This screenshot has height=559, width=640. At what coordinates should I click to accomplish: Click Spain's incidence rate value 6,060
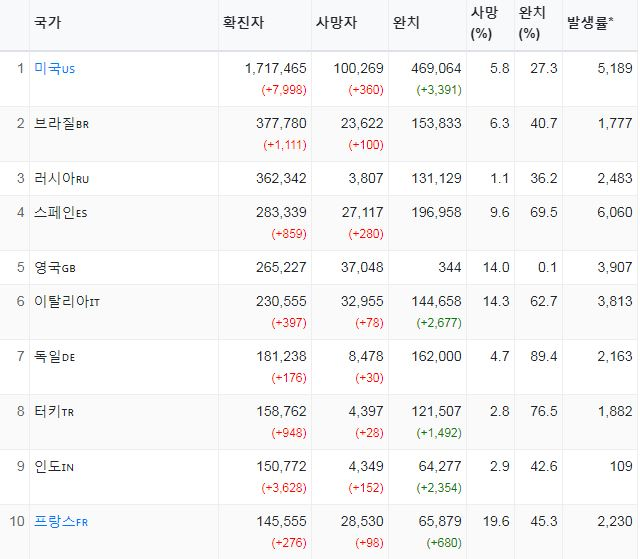point(612,212)
